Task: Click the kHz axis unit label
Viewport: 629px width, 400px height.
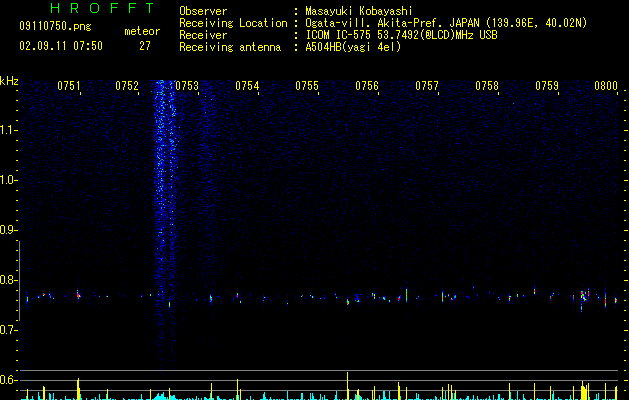Action: coord(9,81)
